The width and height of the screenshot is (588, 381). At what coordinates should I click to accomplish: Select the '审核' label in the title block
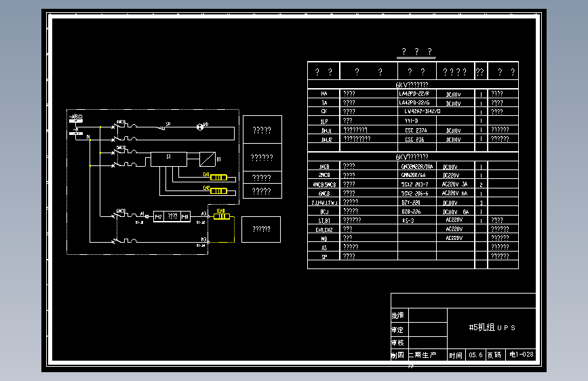397,343
